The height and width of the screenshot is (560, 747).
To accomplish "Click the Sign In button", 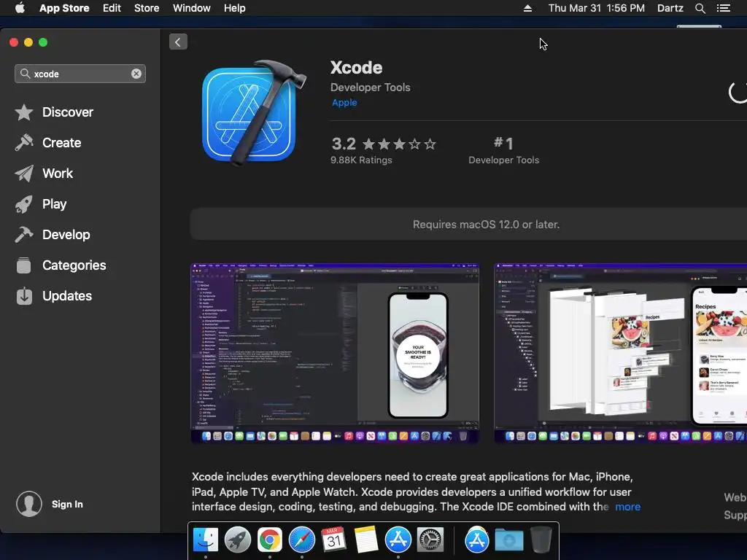I will click(x=67, y=505).
